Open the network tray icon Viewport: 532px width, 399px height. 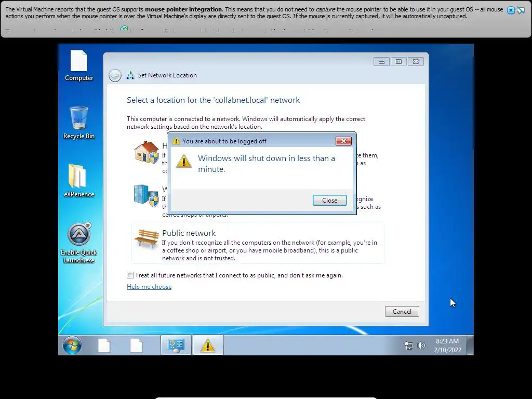[409, 345]
